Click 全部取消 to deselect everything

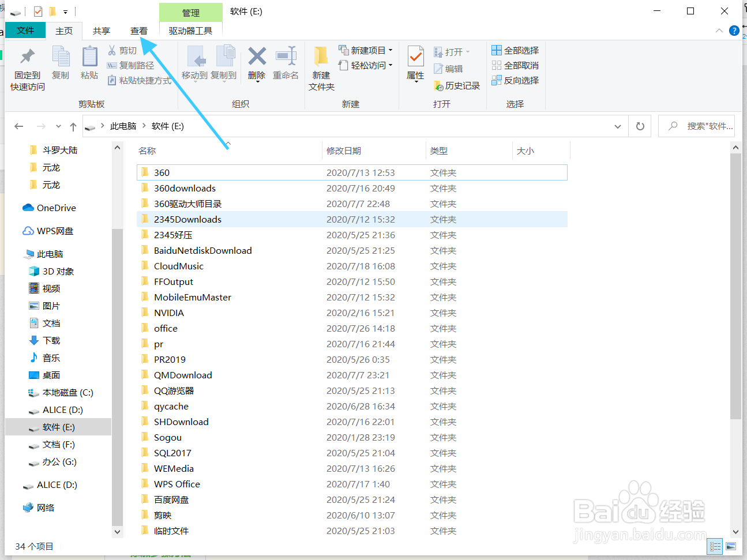point(515,64)
